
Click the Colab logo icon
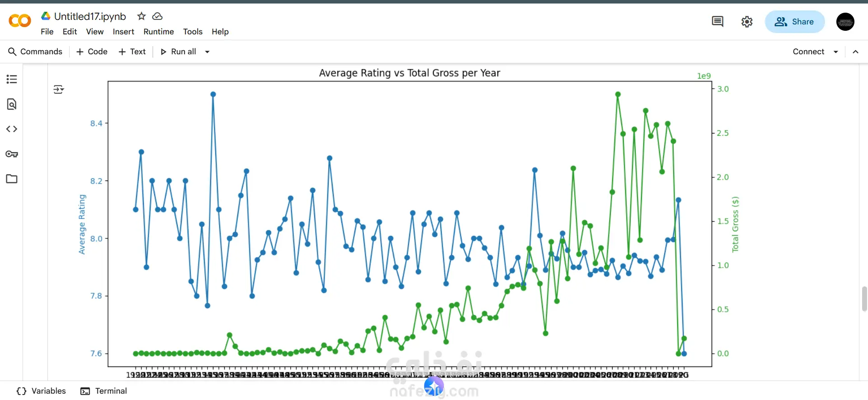pyautogui.click(x=20, y=21)
